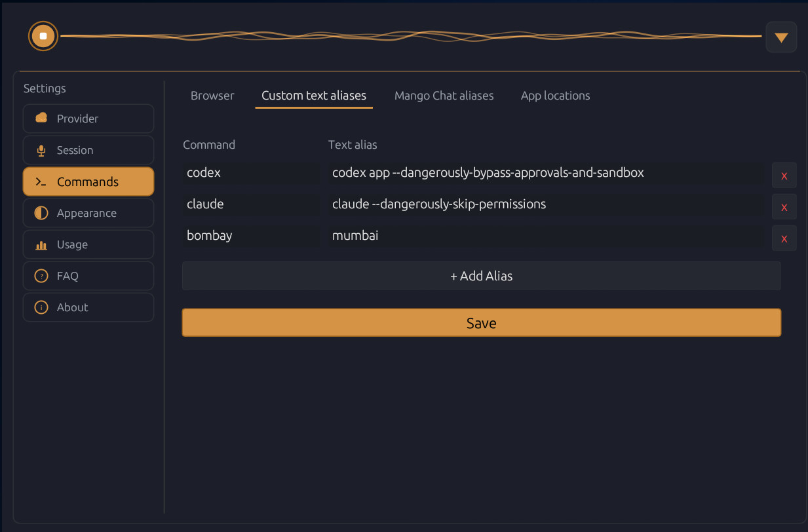Save the command alias settings

click(x=481, y=322)
